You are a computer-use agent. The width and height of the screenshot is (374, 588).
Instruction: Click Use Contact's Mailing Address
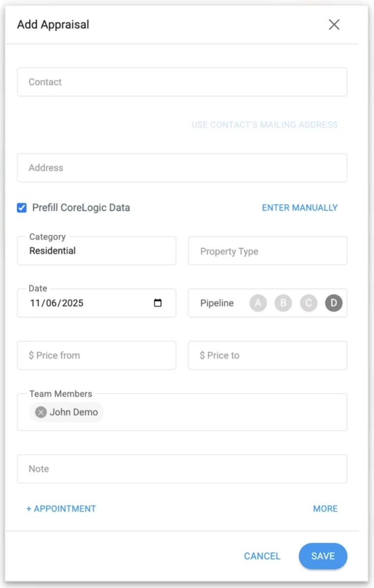264,125
